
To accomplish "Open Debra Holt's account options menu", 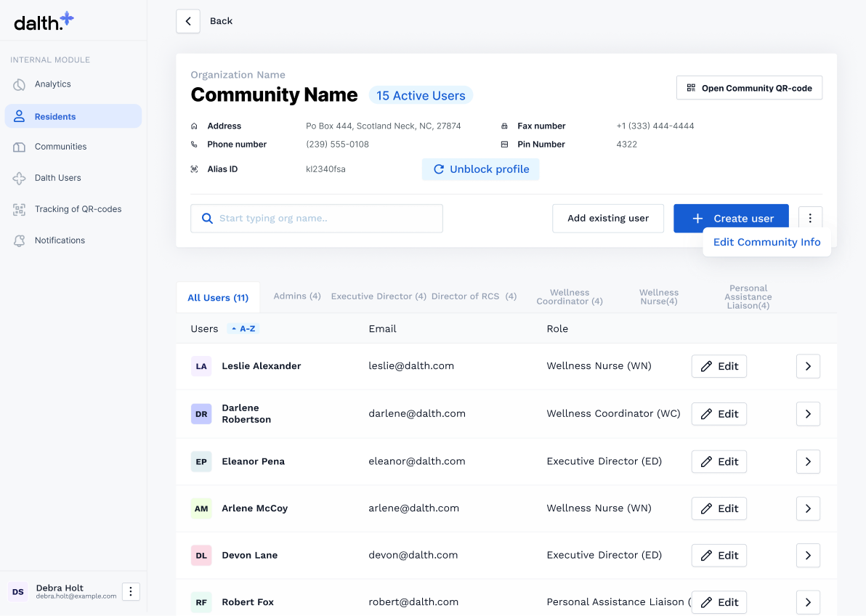I will 131,591.
